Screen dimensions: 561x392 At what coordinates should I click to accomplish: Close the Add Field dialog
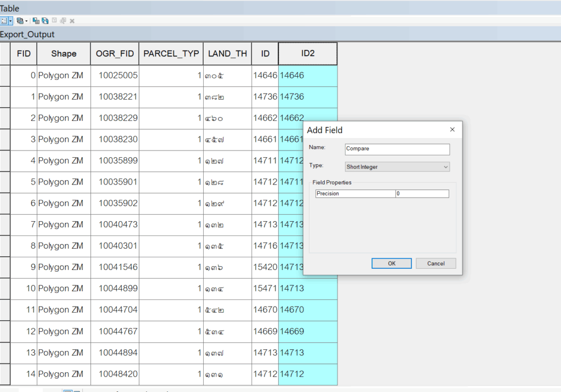coord(452,130)
